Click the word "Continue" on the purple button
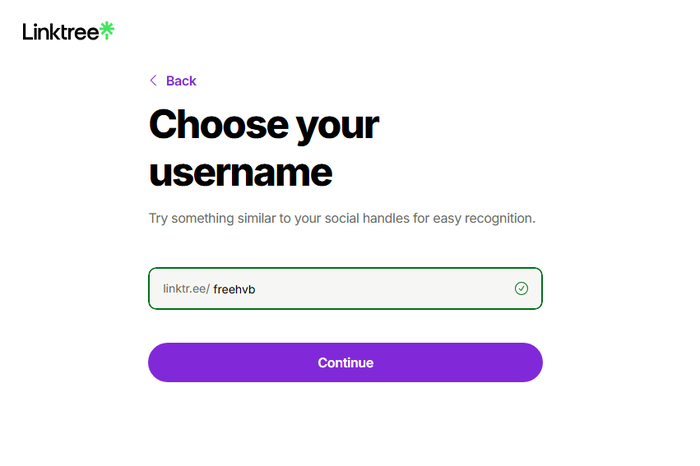Image resolution: width=700 pixels, height=466 pixels. coord(345,363)
